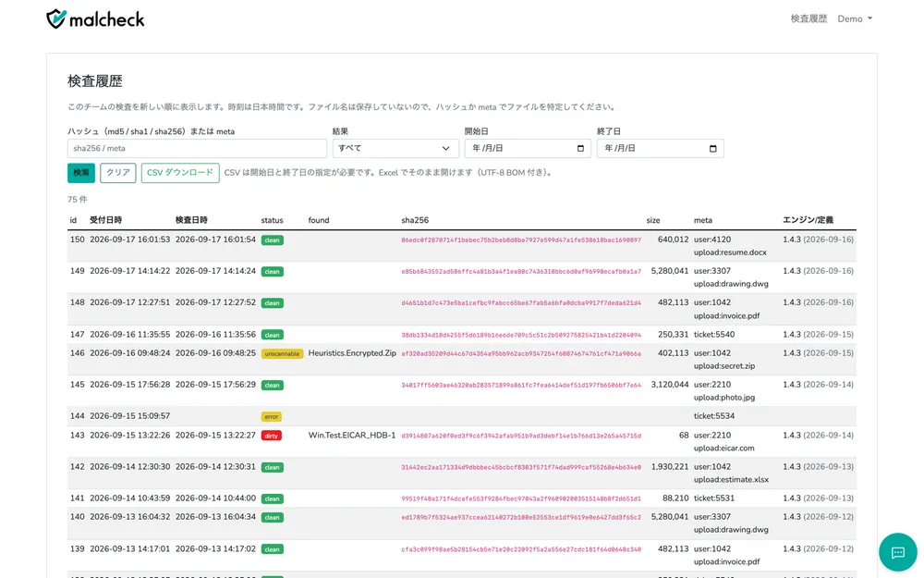The width and height of the screenshot is (924, 578).
Task: Expand the Demo account dropdown
Action: coord(855,18)
